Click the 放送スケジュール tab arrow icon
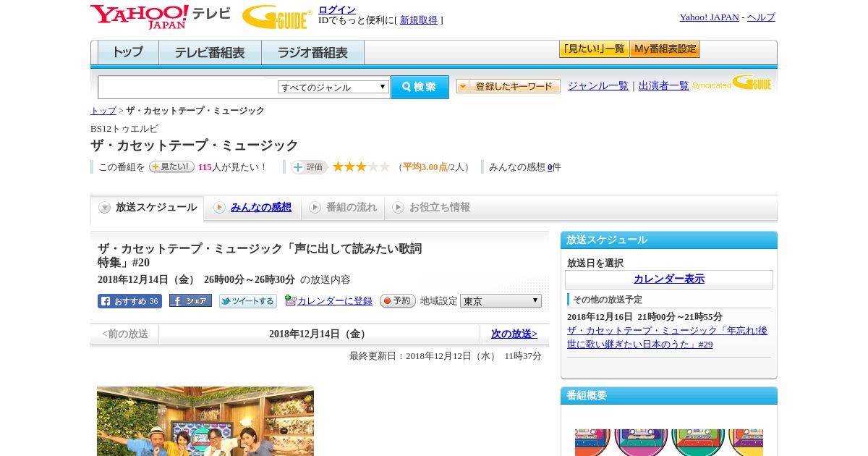868x456 pixels. [105, 208]
